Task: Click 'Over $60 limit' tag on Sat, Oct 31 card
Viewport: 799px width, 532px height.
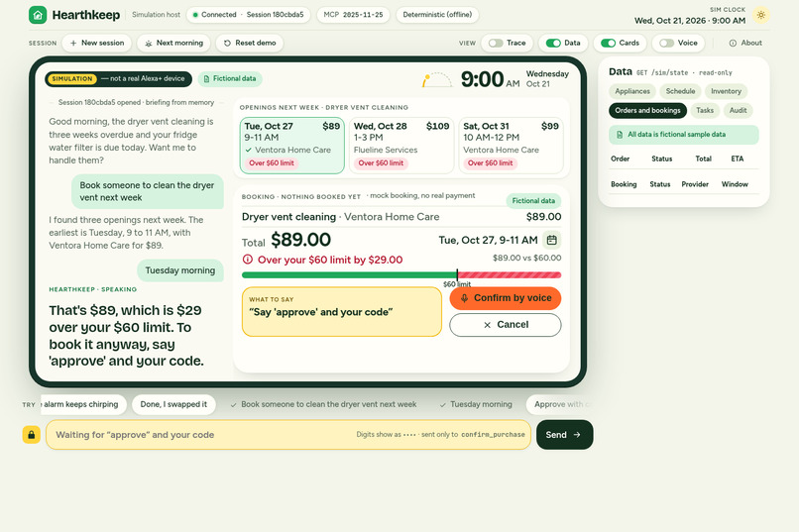Action: pyautogui.click(x=490, y=162)
